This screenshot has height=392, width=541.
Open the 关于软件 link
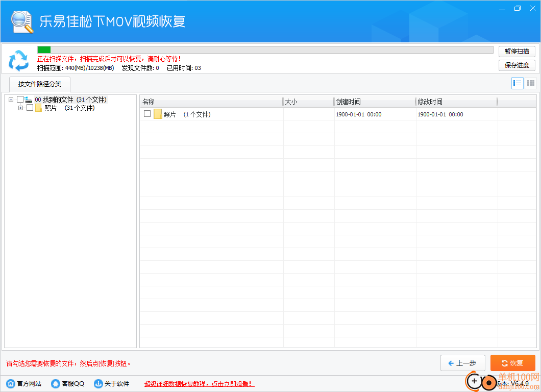(x=117, y=384)
